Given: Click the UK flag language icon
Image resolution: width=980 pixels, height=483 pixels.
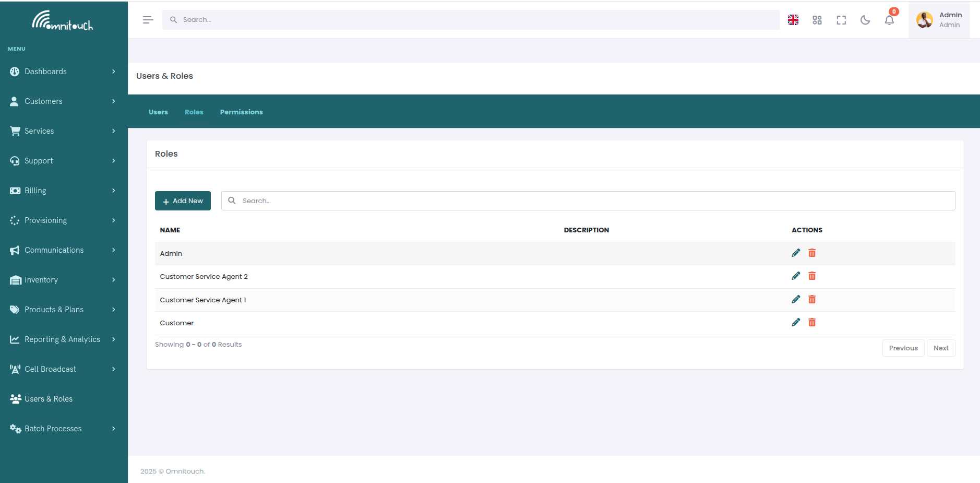Looking at the screenshot, I should coord(792,19).
